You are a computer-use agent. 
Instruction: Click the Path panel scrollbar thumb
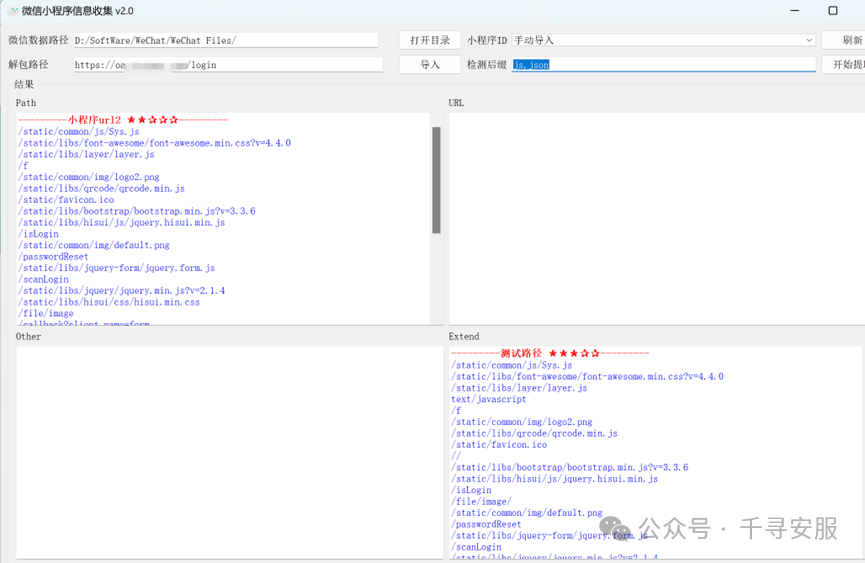coord(436,180)
